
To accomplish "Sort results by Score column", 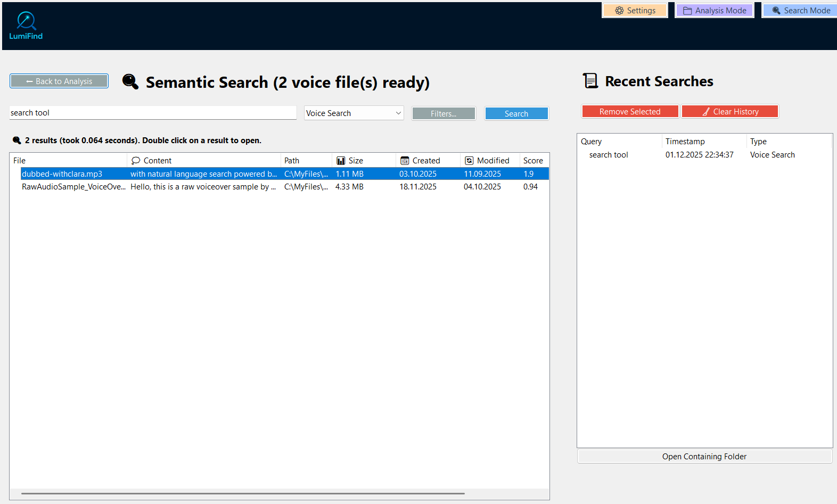I will [x=534, y=161].
